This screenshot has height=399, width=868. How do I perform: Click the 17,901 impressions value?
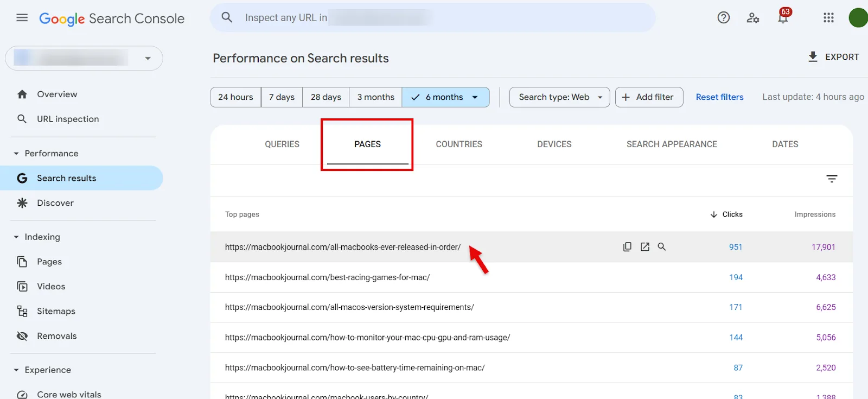tap(824, 247)
